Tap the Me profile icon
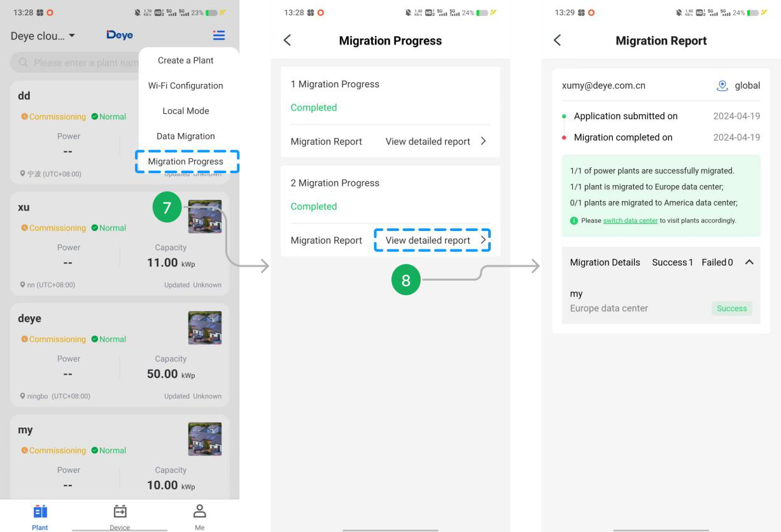781x532 pixels. [x=200, y=512]
